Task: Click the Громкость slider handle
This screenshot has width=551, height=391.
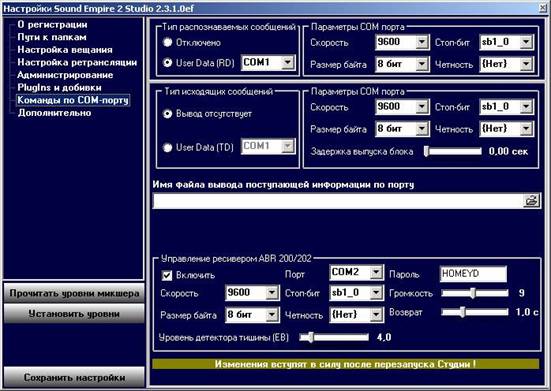Action: [x=473, y=293]
